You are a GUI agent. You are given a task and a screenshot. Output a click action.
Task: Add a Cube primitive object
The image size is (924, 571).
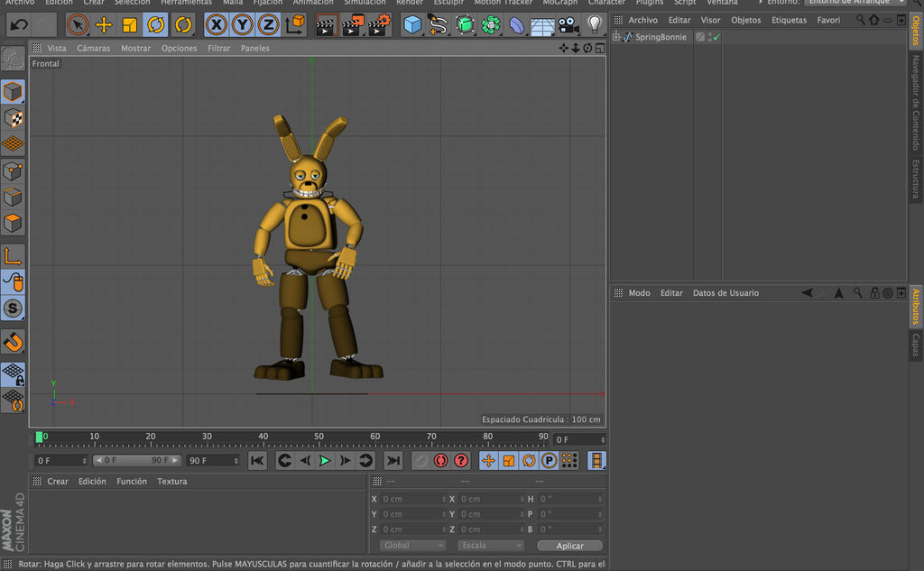click(412, 24)
